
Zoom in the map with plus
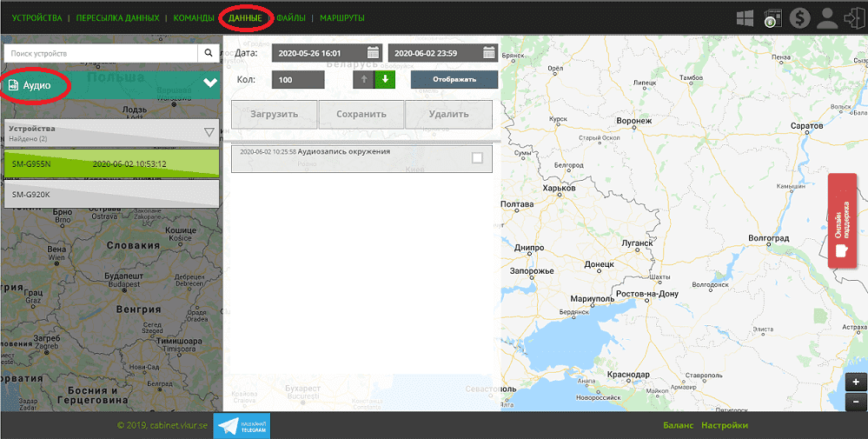pyautogui.click(x=855, y=382)
